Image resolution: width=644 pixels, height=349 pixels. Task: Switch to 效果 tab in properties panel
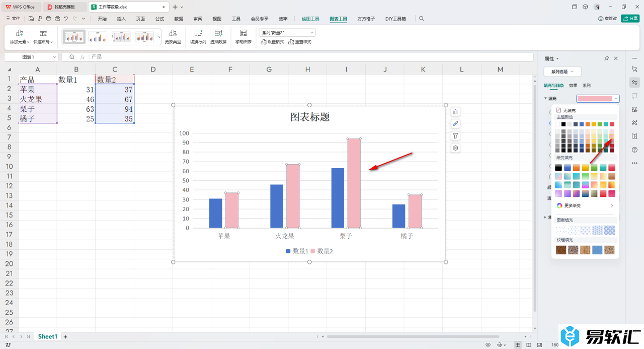573,86
